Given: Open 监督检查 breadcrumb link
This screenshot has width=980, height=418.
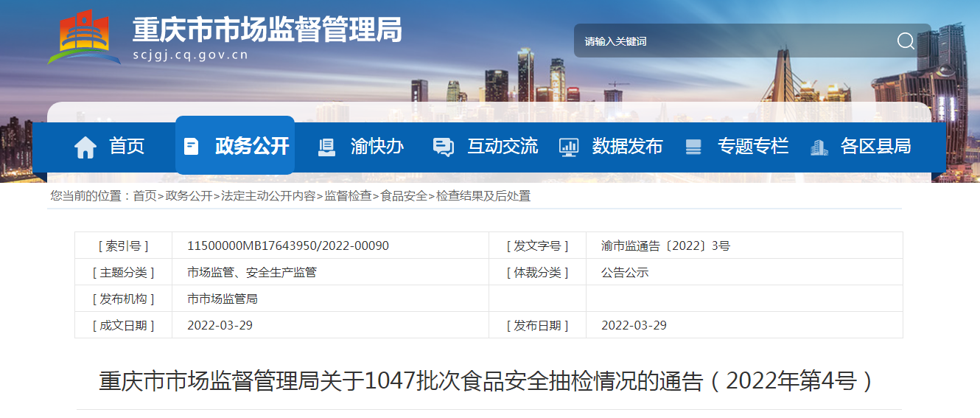Looking at the screenshot, I should coord(348,196).
